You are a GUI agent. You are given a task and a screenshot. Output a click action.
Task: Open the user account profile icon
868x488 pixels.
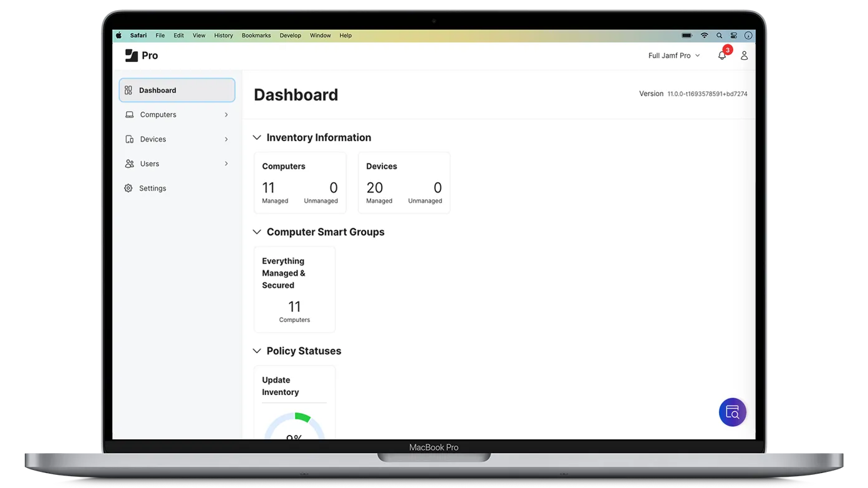click(x=744, y=56)
